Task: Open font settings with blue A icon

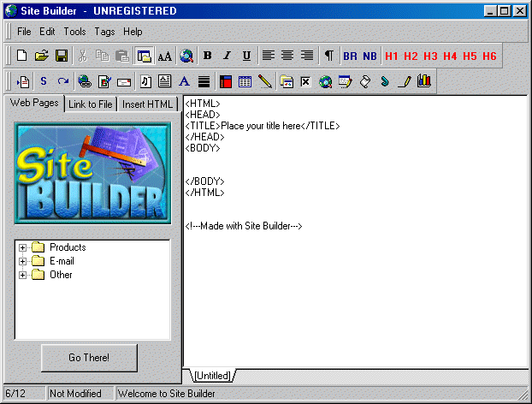Action: pos(184,82)
